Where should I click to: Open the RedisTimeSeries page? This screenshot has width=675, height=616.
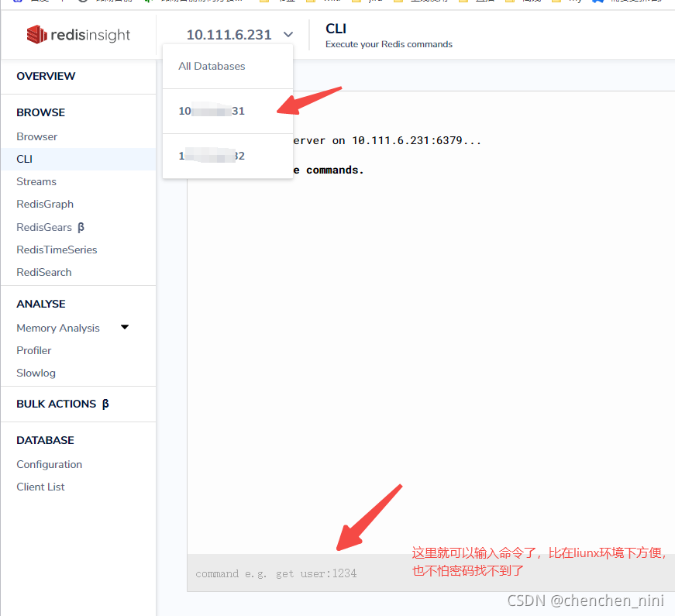coord(57,249)
